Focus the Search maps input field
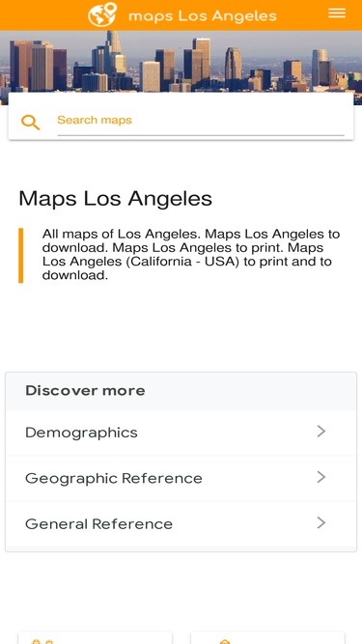Viewport: 362px width, 644px height. pos(201,121)
